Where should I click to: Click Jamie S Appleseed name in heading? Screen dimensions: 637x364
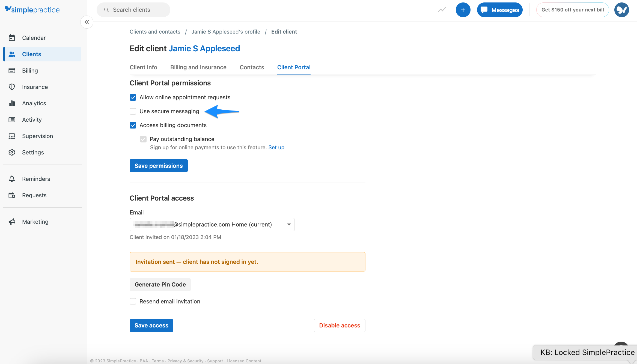204,49
